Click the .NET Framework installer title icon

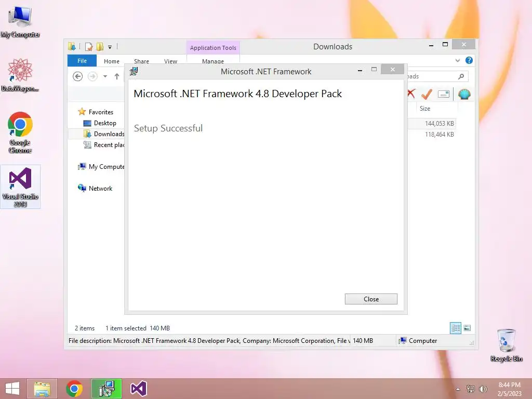point(134,71)
